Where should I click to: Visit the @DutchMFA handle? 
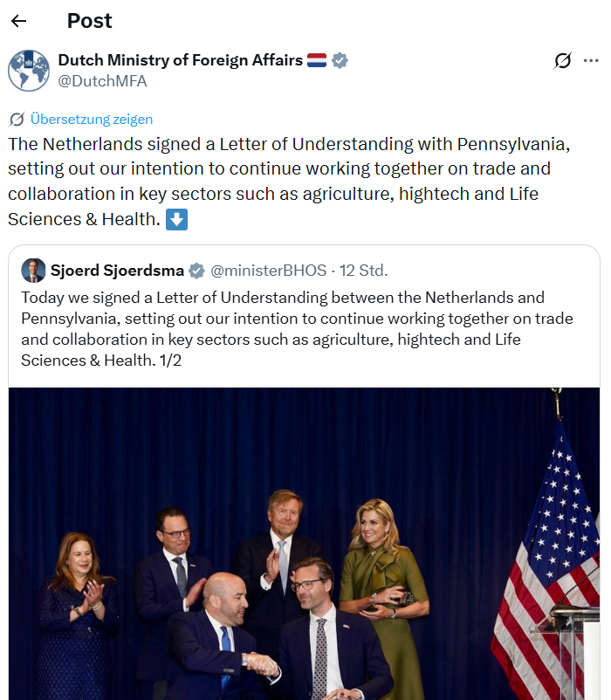tap(102, 81)
